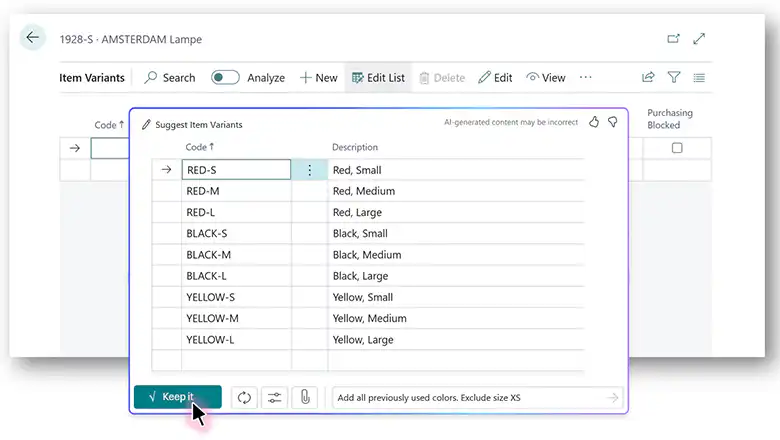Open the suggestion settings sliders icon
This screenshot has width=780, height=440.
274,397
